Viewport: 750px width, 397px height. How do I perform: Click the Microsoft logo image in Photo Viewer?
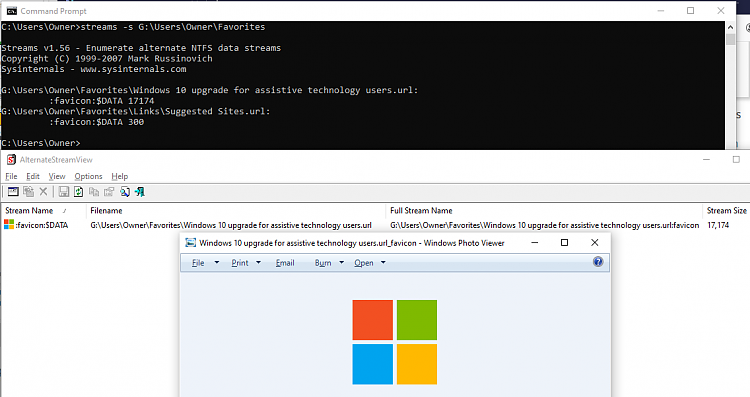tap(395, 342)
